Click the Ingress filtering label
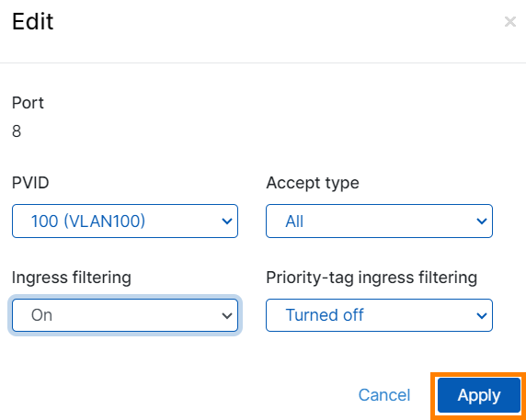This screenshot has height=420, width=526. [71, 278]
